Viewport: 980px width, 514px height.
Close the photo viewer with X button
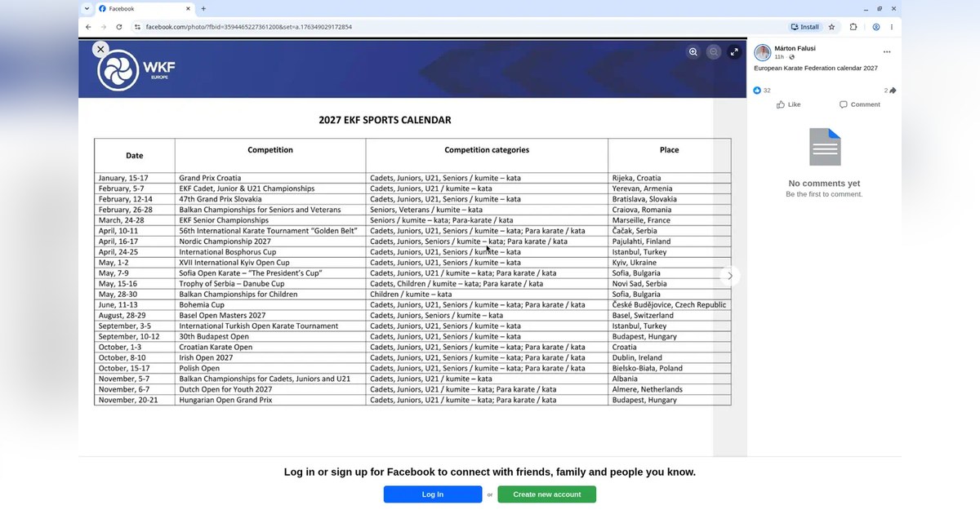coord(100,50)
